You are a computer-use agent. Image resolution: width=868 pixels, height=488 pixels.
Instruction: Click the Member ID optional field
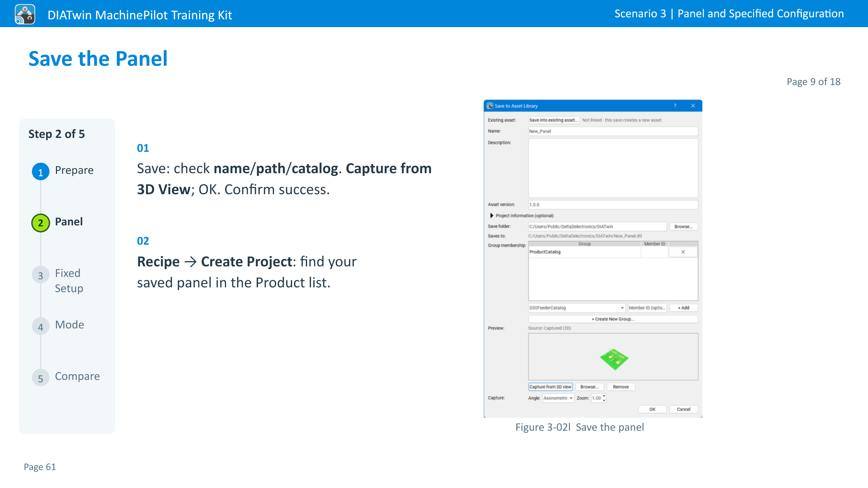coord(647,308)
